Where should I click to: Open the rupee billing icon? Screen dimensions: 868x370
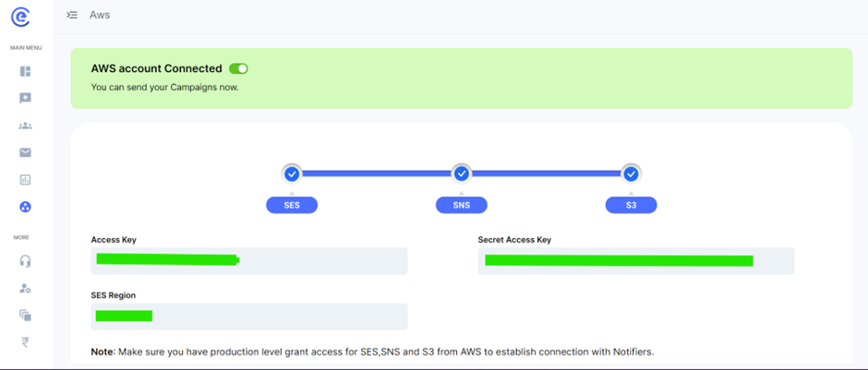click(x=25, y=343)
